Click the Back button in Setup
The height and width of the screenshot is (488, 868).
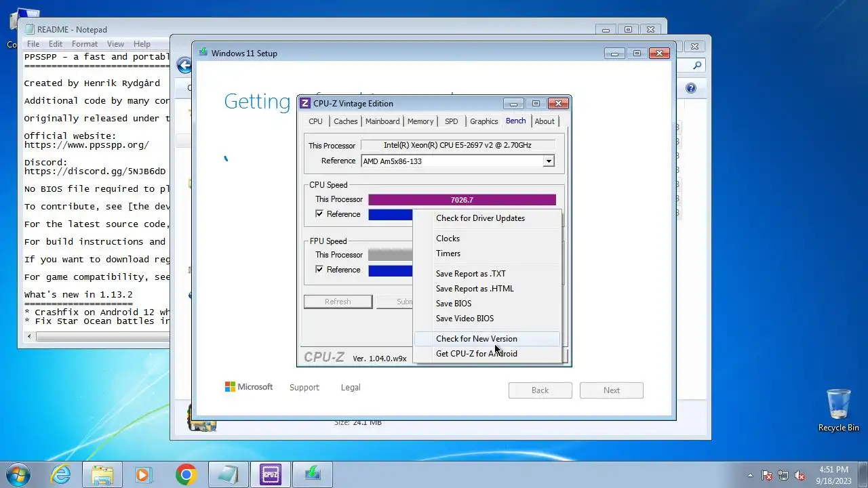pyautogui.click(x=540, y=390)
